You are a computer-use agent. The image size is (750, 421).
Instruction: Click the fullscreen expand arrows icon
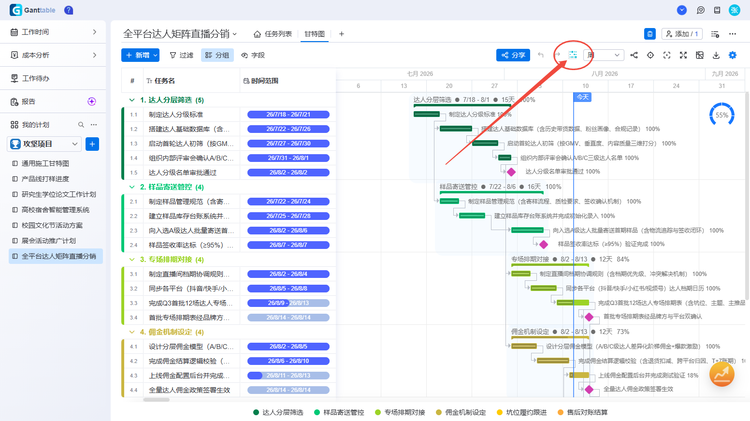(683, 55)
